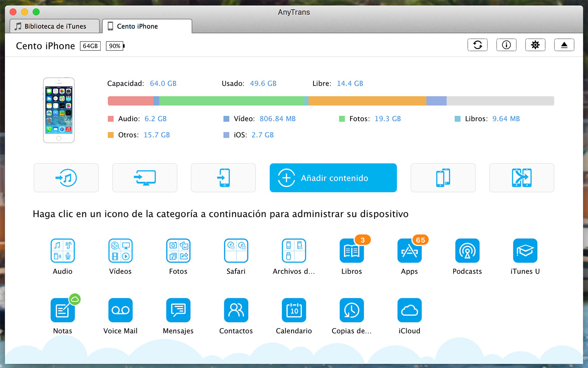Image resolution: width=588 pixels, height=368 pixels.
Task: Open settings with the gear icon
Action: 535,45
